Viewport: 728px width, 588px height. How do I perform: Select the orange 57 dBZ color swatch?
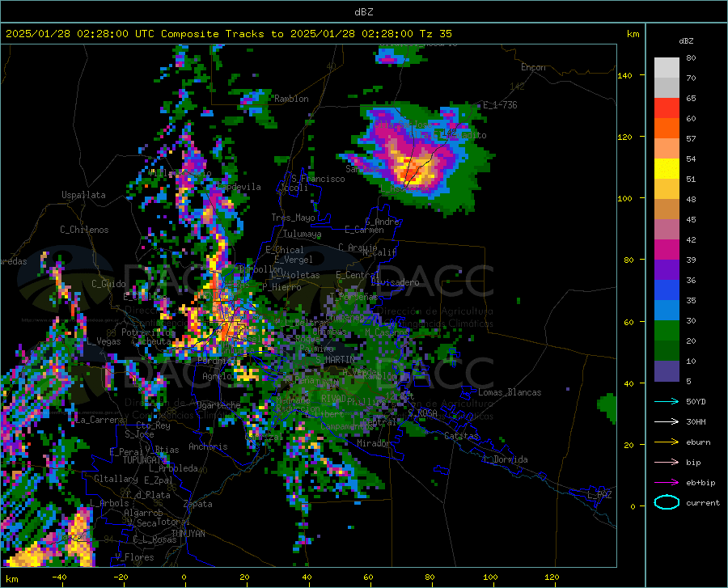667,129
